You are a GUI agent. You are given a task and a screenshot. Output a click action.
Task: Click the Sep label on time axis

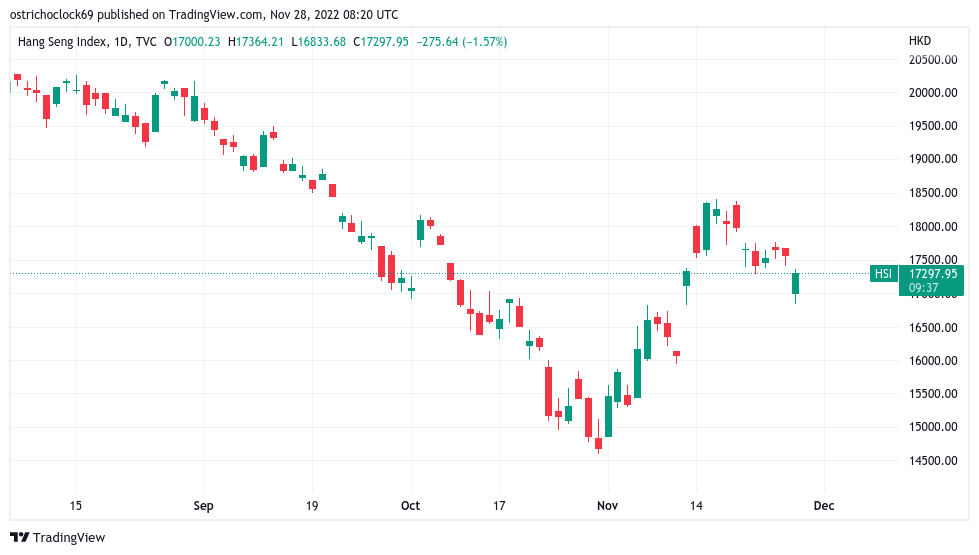[x=203, y=506]
